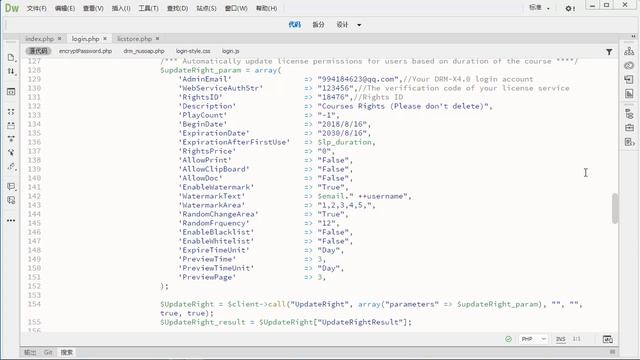
Task: Open the 标准 workspace dropdown
Action: coord(540,8)
